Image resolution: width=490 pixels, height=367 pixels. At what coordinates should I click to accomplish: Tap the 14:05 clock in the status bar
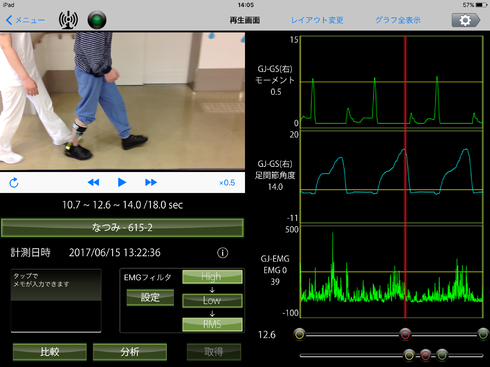(x=246, y=5)
